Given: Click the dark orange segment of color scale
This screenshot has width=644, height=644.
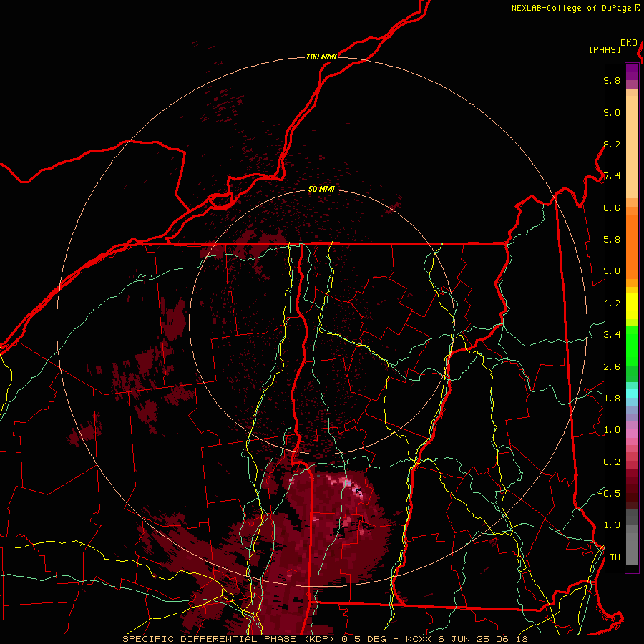Looking at the screenshot, I should [632, 247].
